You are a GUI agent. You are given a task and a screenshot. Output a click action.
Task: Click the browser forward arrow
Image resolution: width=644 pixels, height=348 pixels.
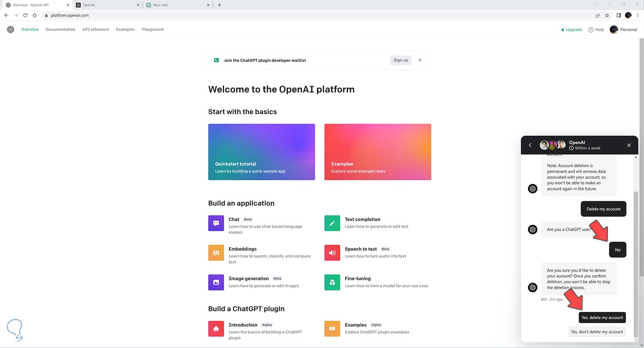click(16, 15)
